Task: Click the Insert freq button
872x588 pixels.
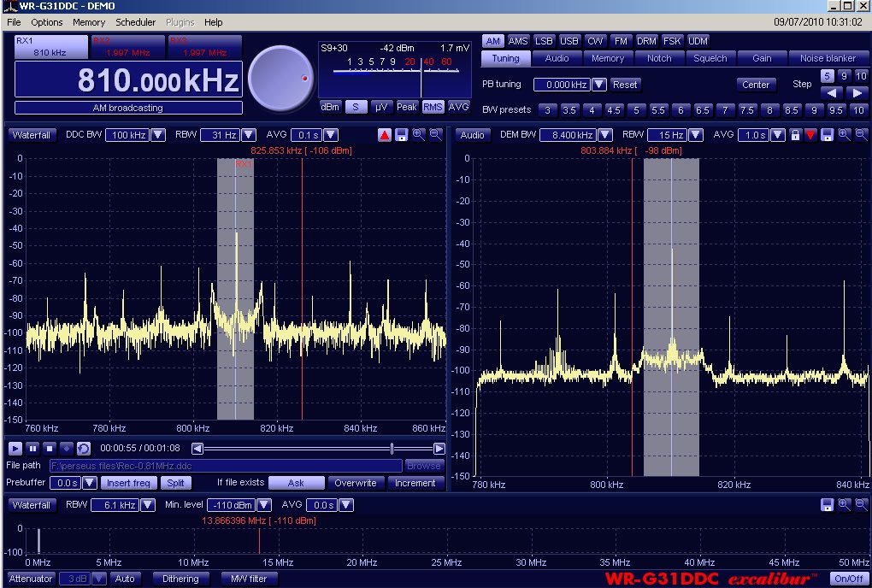Action: point(128,483)
